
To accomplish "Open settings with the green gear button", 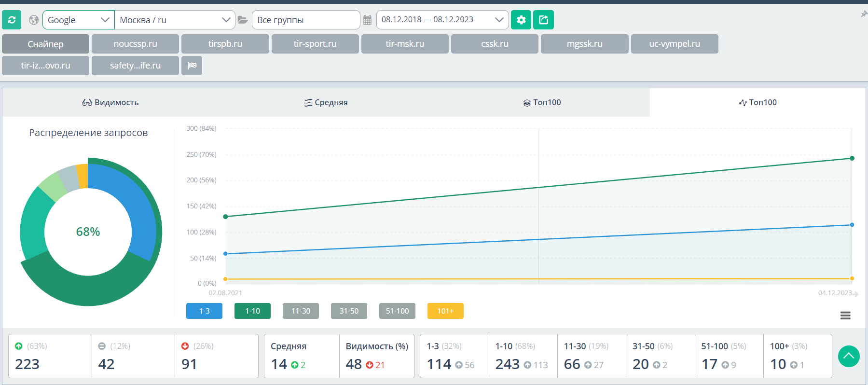I will pyautogui.click(x=521, y=20).
